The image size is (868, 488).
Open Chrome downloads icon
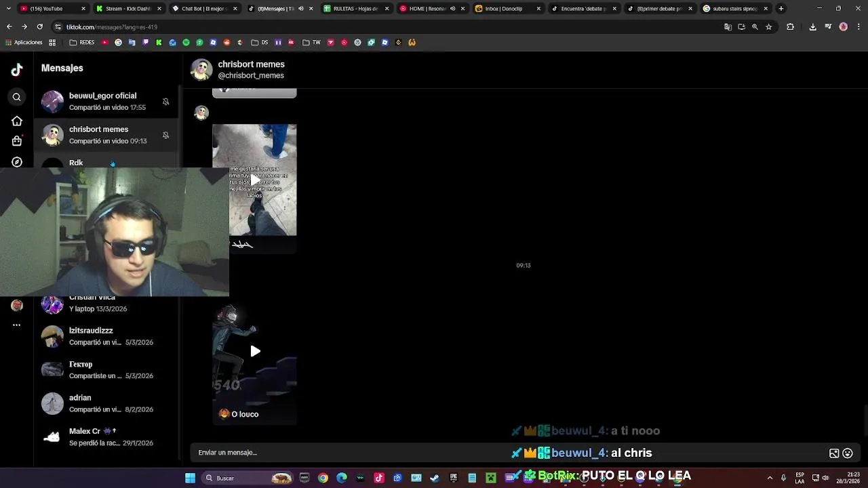coord(813,27)
